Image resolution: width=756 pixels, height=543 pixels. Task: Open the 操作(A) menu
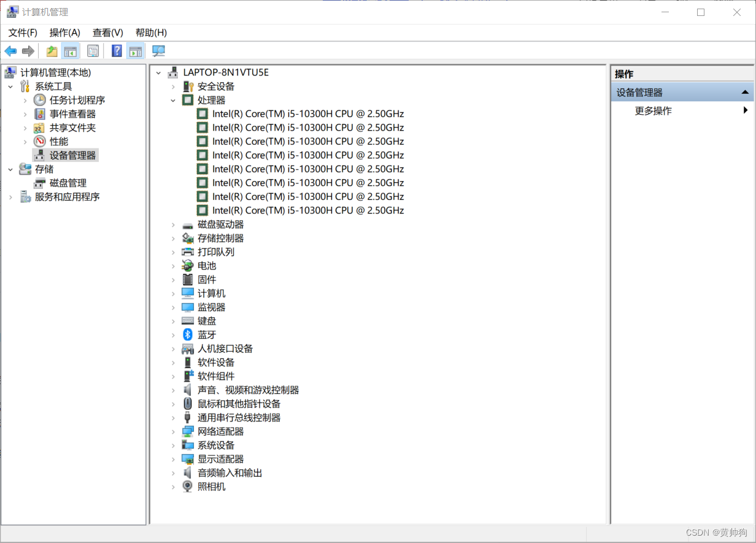coord(65,33)
